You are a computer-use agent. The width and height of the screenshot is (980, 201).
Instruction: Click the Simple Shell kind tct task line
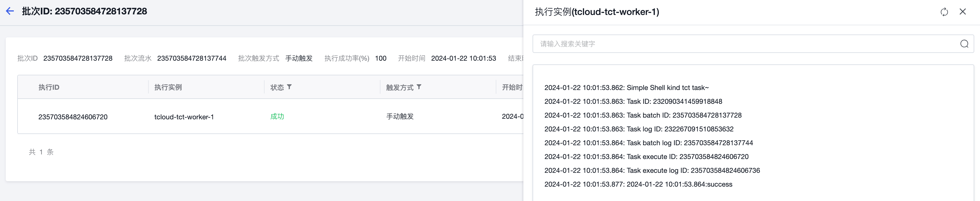click(626, 87)
